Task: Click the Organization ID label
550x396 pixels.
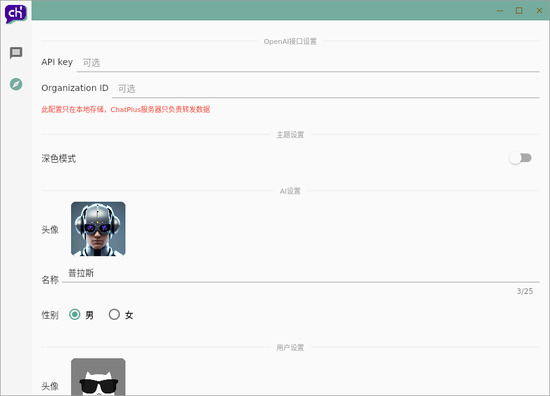Action: pos(75,88)
